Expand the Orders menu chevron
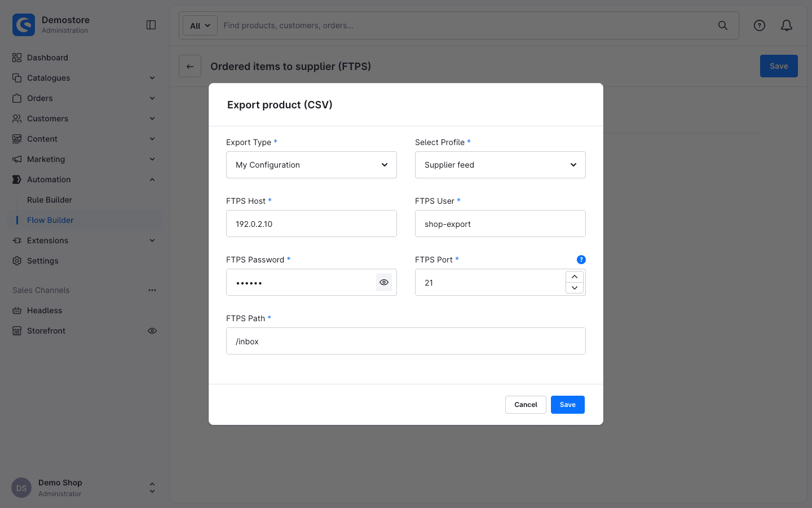This screenshot has width=812, height=508. pyautogui.click(x=152, y=98)
